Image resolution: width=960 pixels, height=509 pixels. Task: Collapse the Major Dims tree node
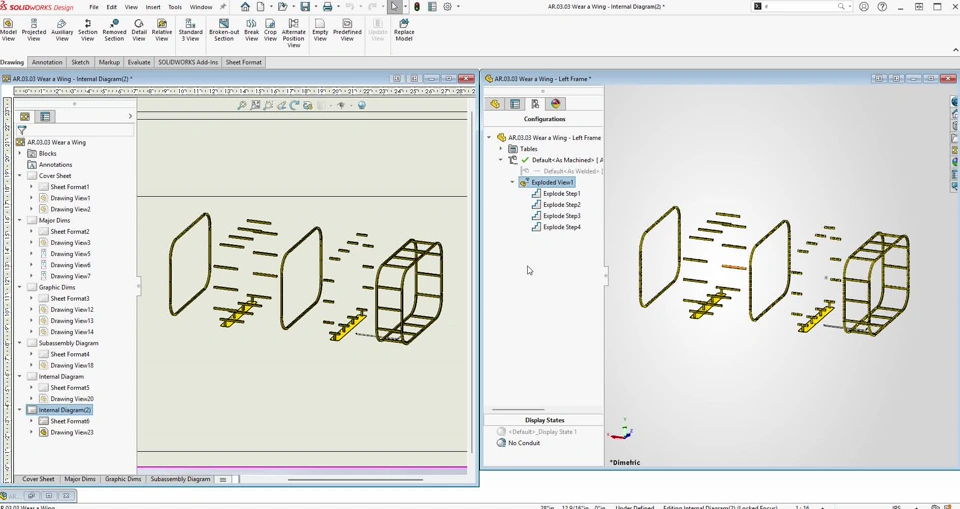(x=20, y=221)
